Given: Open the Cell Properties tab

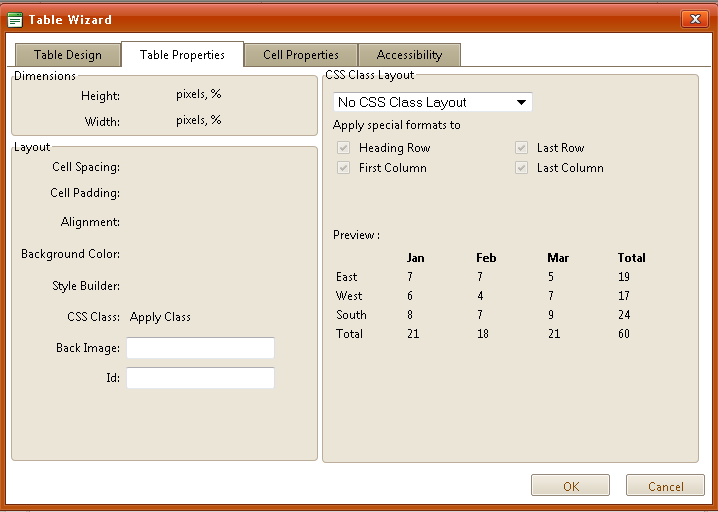Looking at the screenshot, I should coord(301,55).
